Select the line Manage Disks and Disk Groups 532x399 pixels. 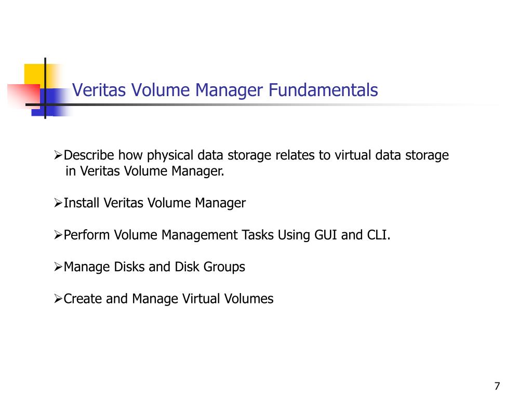coord(154,267)
